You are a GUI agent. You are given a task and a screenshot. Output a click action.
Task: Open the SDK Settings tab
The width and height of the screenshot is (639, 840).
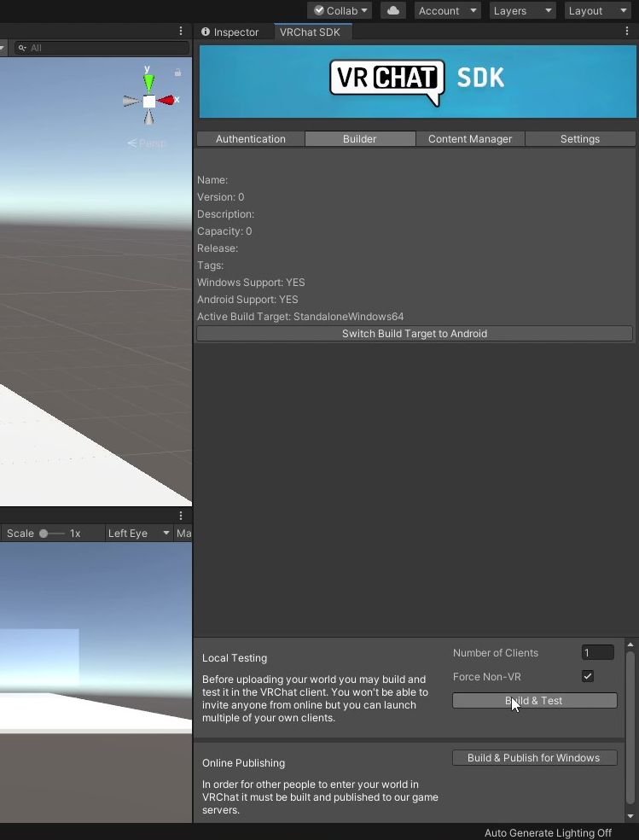(x=579, y=139)
